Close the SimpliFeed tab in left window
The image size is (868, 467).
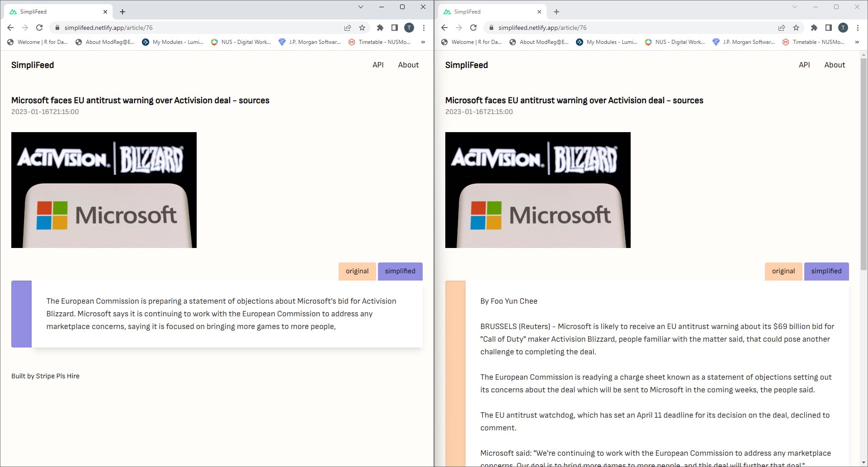coord(105,12)
